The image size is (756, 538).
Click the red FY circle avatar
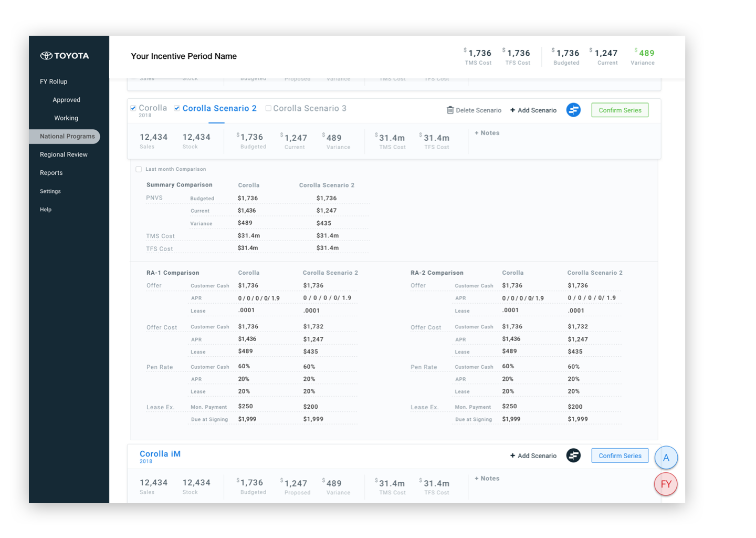[666, 484]
